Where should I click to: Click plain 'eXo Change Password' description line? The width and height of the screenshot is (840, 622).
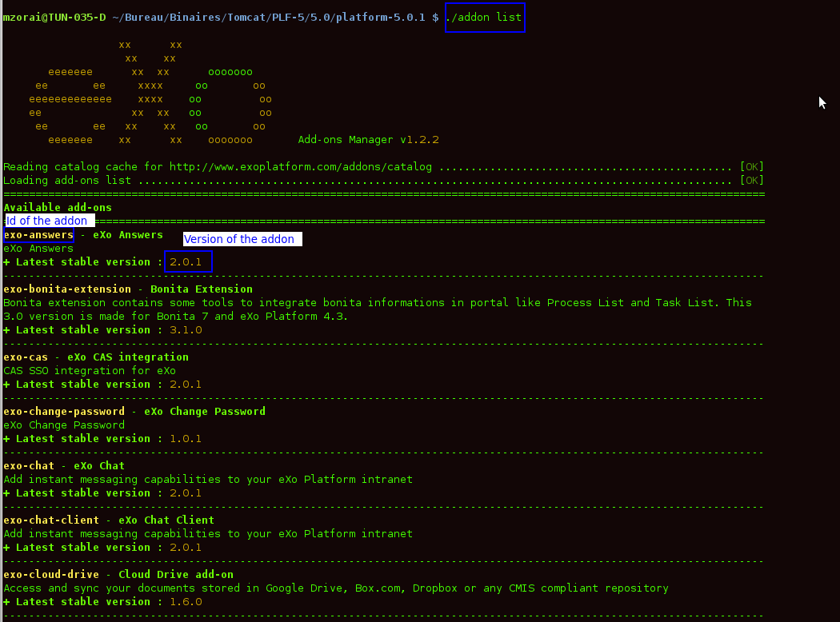coord(64,425)
